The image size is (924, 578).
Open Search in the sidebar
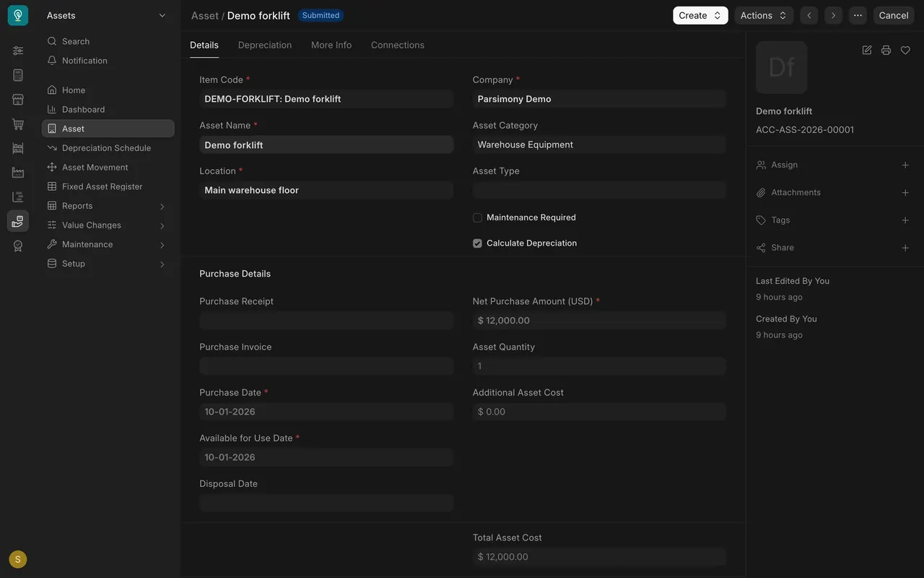tap(108, 41)
